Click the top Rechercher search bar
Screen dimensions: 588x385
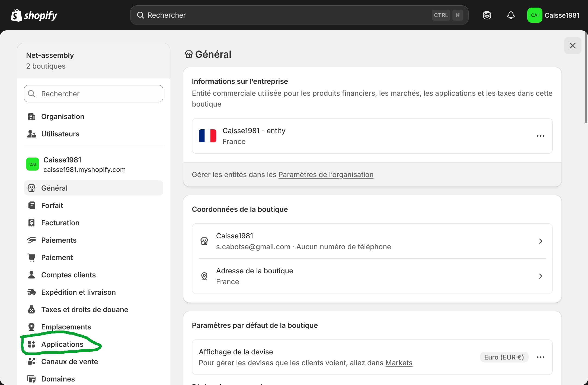tap(299, 15)
